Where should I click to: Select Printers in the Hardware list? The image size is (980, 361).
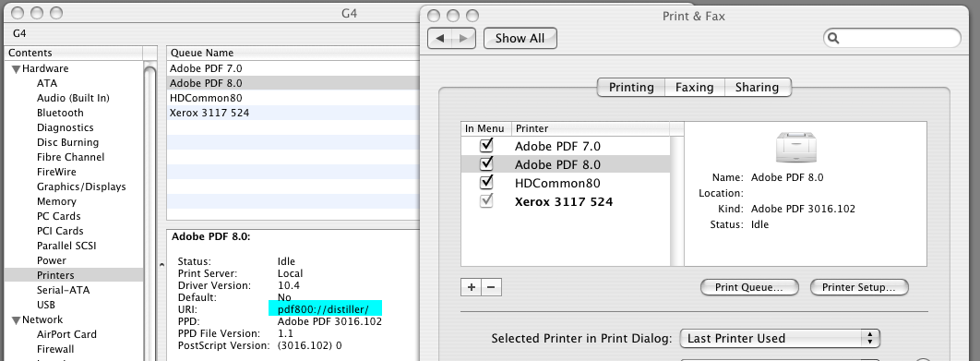[x=74, y=275]
